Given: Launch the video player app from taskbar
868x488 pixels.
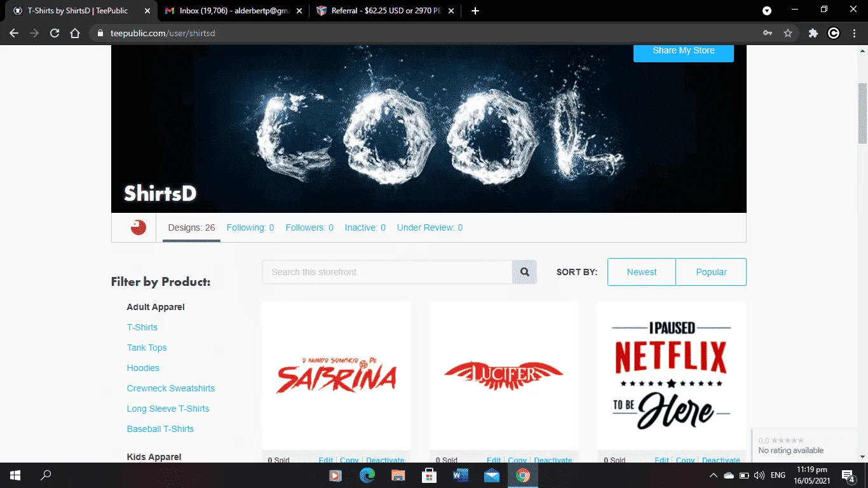Looking at the screenshot, I should click(336, 475).
